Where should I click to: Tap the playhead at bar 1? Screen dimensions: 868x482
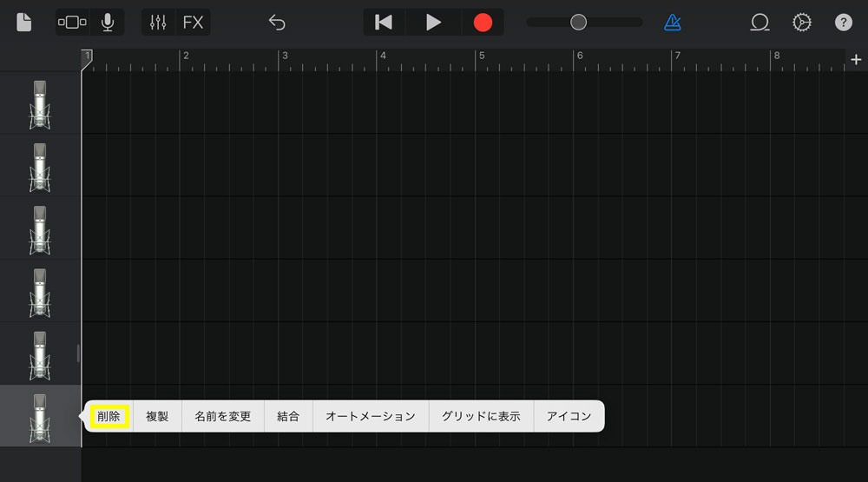tap(87, 59)
